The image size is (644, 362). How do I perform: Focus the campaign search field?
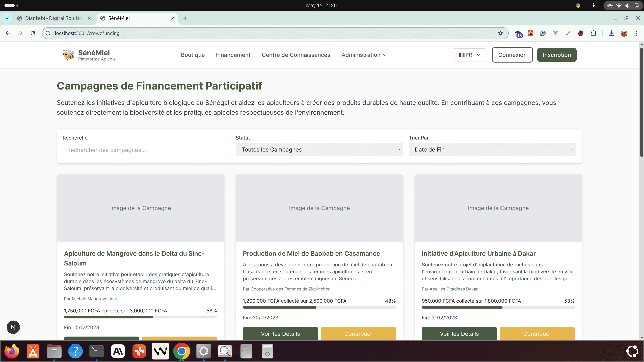tap(146, 150)
